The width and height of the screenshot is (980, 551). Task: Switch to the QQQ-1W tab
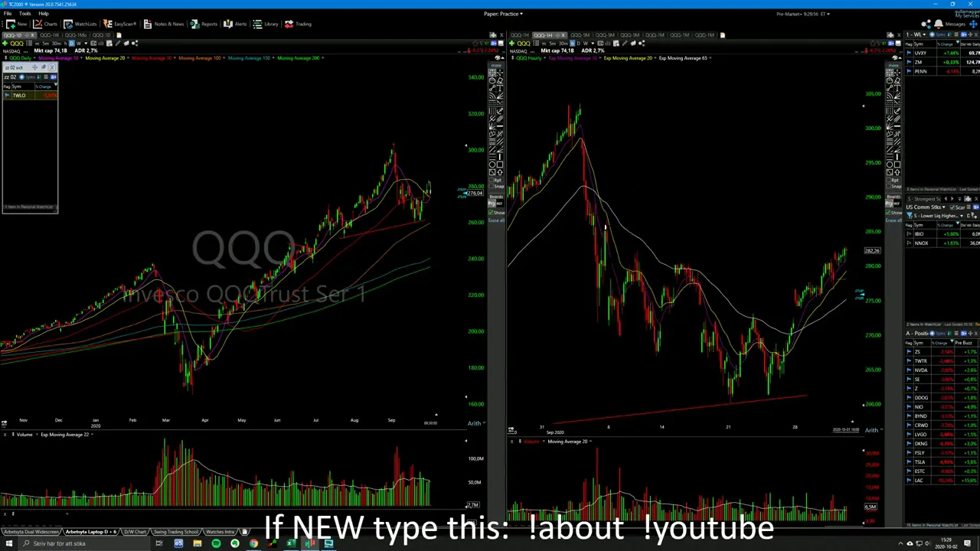click(48, 35)
